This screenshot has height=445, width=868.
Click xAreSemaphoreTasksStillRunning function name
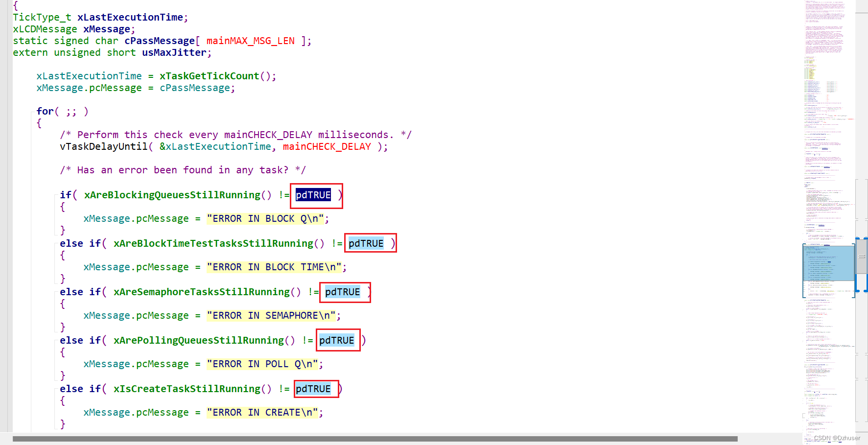pos(202,292)
